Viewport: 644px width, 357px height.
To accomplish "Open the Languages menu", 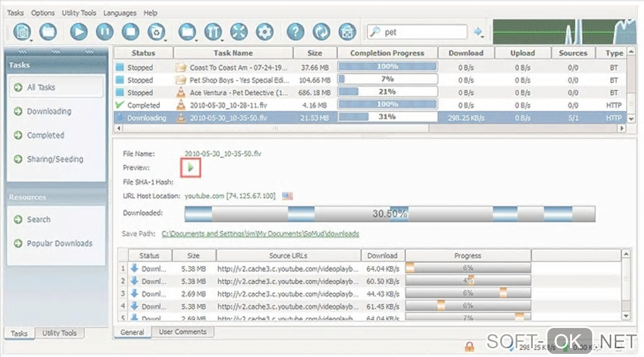I will pyautogui.click(x=119, y=13).
